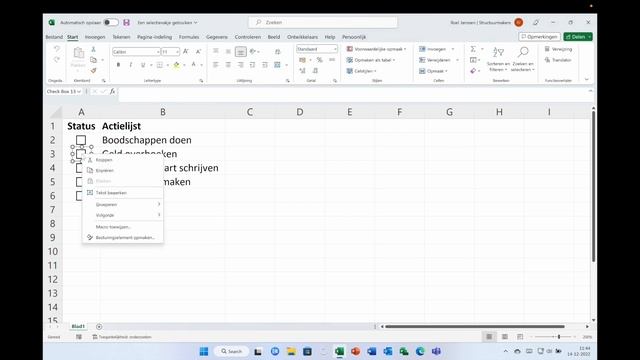Increase font size with larger A icon
The height and width of the screenshot is (360, 640).
(186, 51)
